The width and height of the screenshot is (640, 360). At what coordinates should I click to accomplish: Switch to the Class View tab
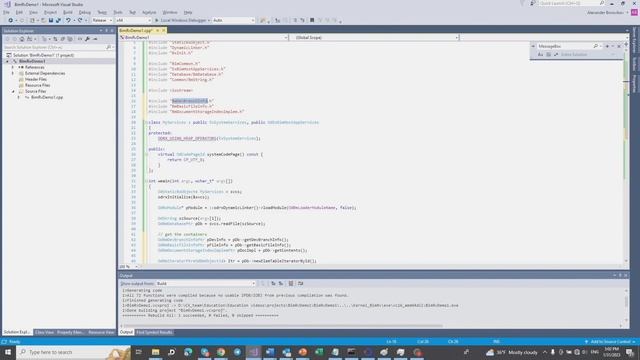(x=44, y=332)
